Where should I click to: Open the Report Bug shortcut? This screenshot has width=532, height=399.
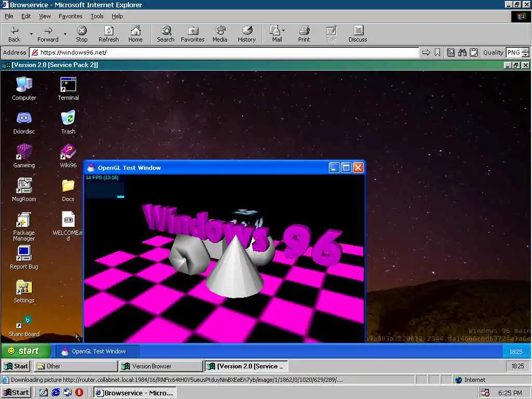tap(24, 258)
